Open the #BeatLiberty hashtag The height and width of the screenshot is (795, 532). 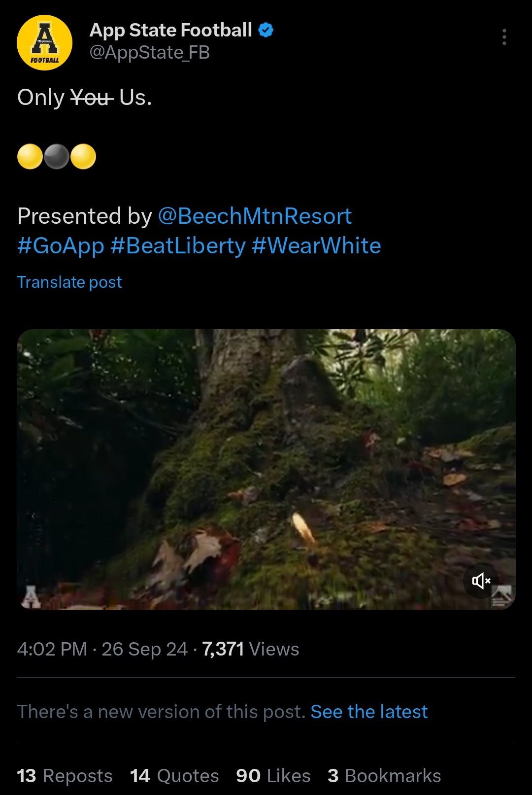click(178, 245)
